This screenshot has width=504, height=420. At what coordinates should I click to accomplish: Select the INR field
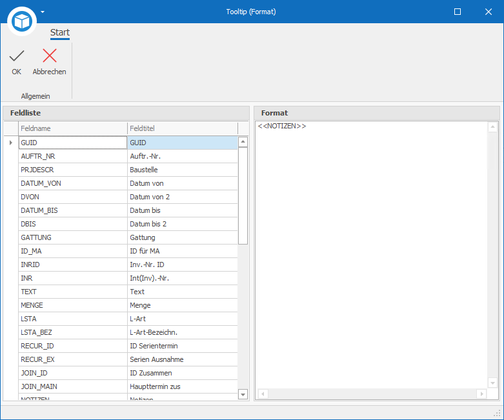73,278
